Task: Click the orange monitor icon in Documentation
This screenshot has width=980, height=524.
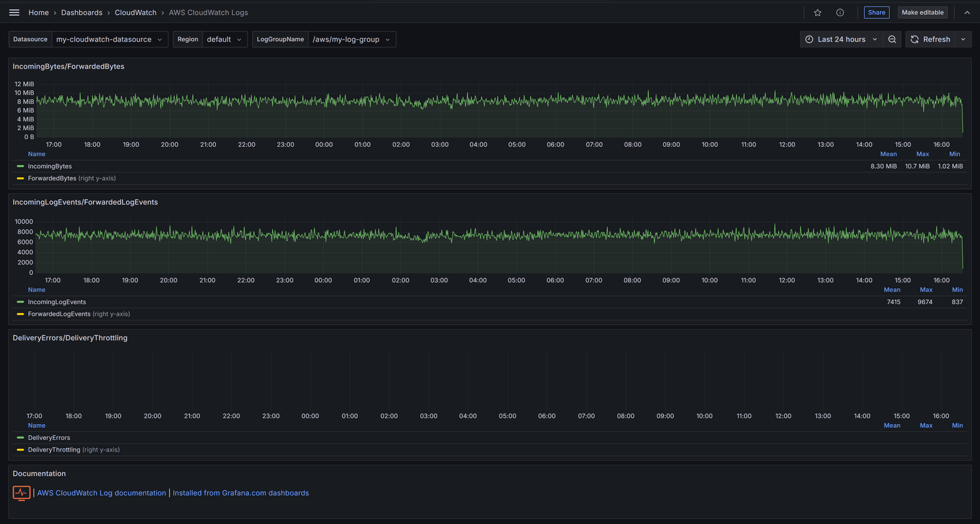Action: pos(22,493)
